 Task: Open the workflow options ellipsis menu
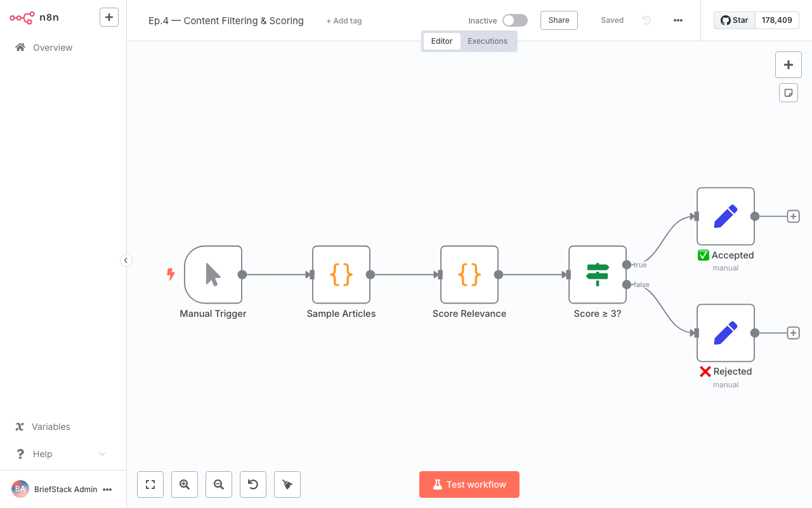pos(678,20)
